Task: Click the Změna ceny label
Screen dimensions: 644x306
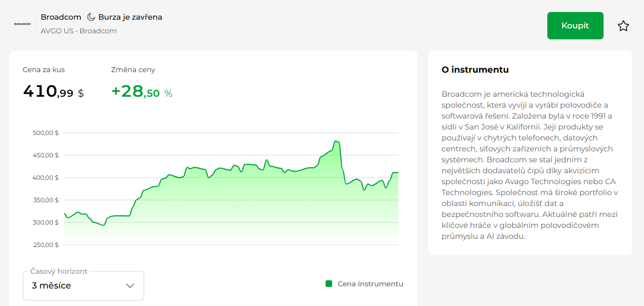Action: point(133,70)
